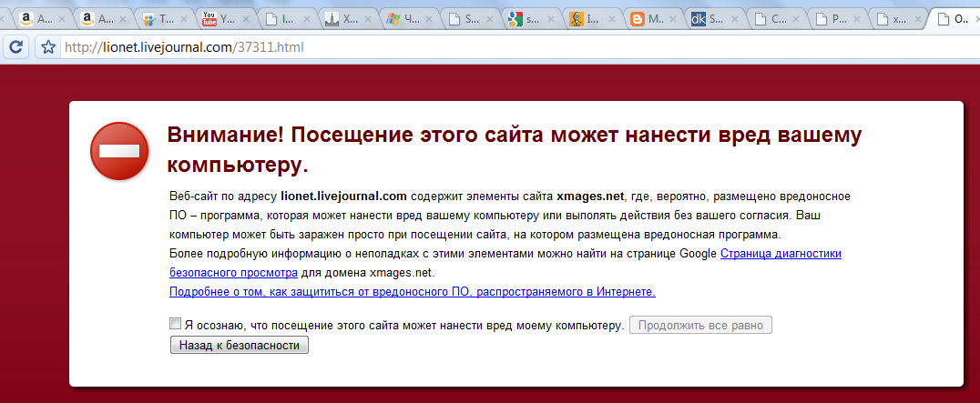Click the bold "xmages.net" domain text

coord(590,196)
